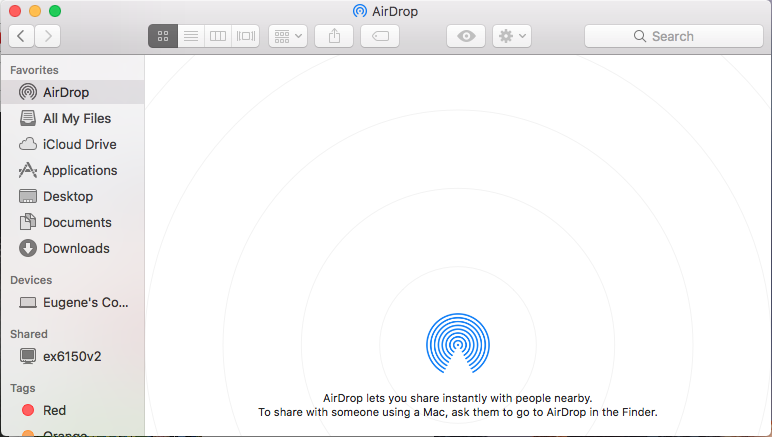Screen dimensions: 772x437
Task: Click the Desktop sidebar icon
Action: (x=28, y=196)
